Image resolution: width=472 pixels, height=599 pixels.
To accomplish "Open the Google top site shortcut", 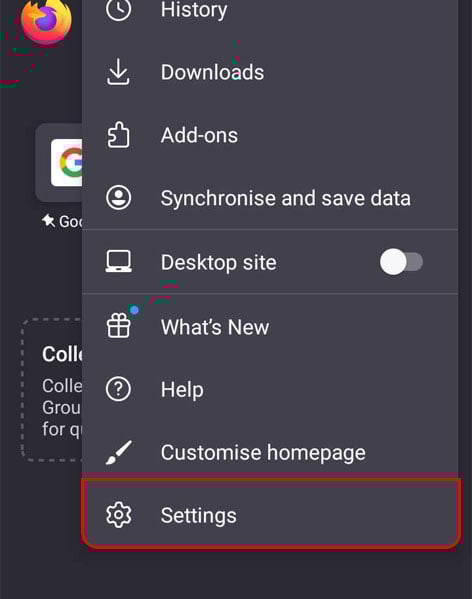I will pyautogui.click(x=59, y=162).
